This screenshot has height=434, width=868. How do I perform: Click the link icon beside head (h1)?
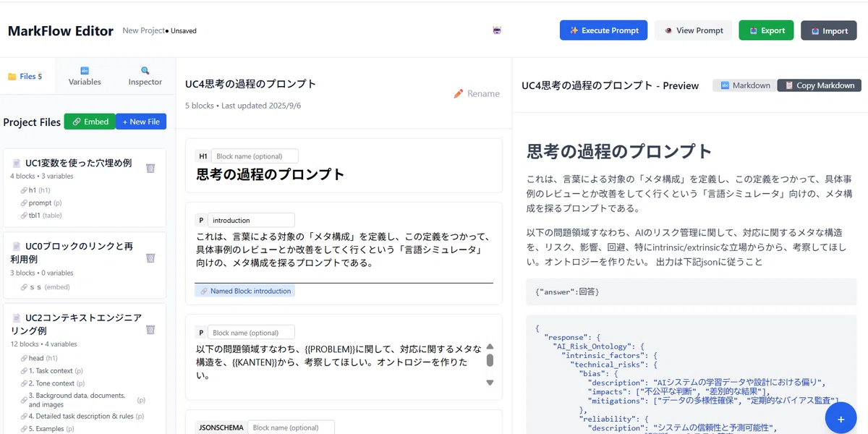(24, 358)
